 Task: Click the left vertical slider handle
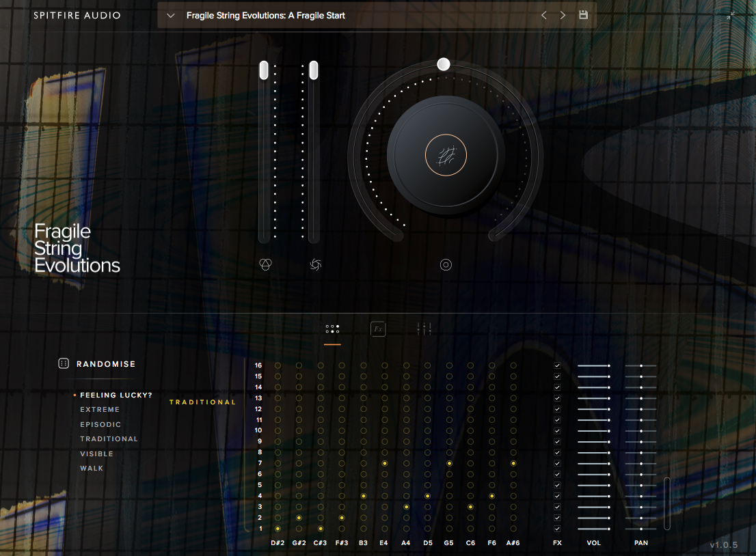pos(264,70)
